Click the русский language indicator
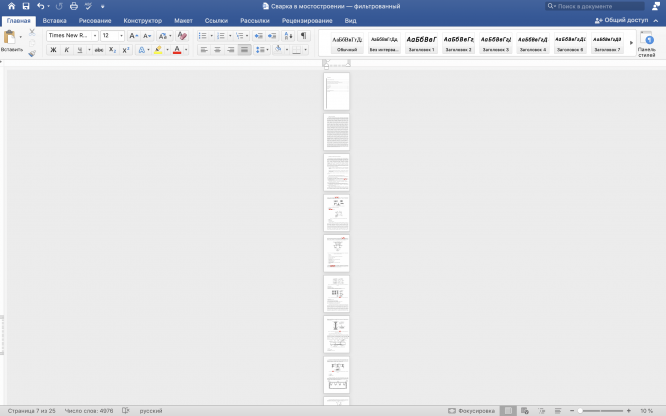Image resolution: width=666 pixels, height=416 pixels. tap(151, 410)
